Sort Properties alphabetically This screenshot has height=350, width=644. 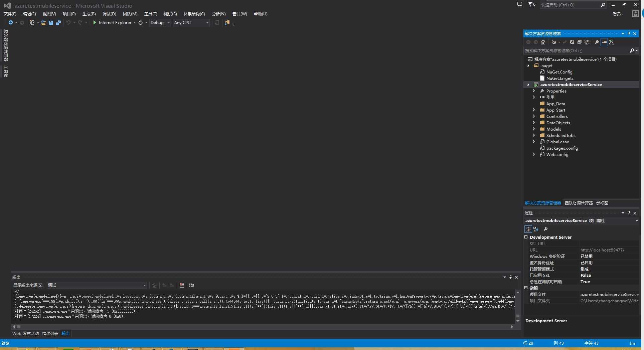coord(536,229)
